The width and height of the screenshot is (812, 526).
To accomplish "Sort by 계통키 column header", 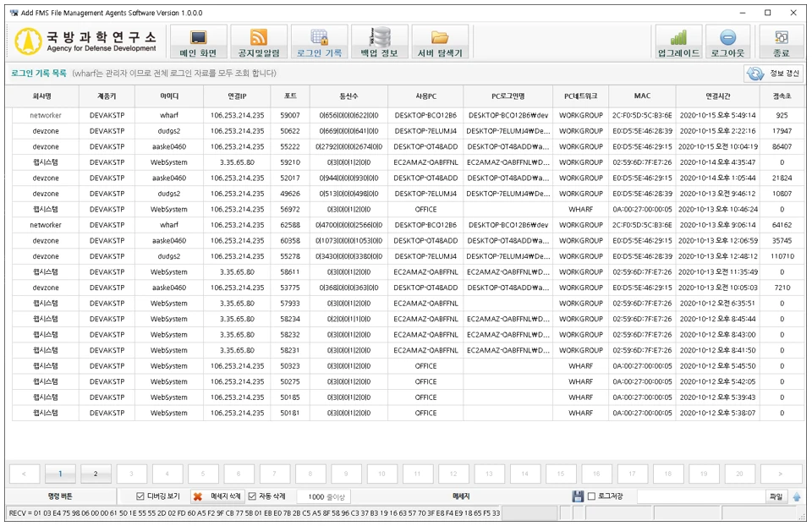I will (x=107, y=96).
